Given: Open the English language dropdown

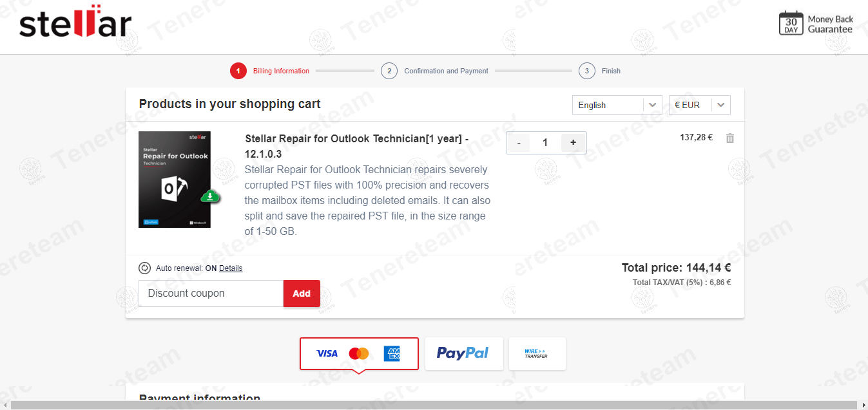Looking at the screenshot, I should 617,105.
